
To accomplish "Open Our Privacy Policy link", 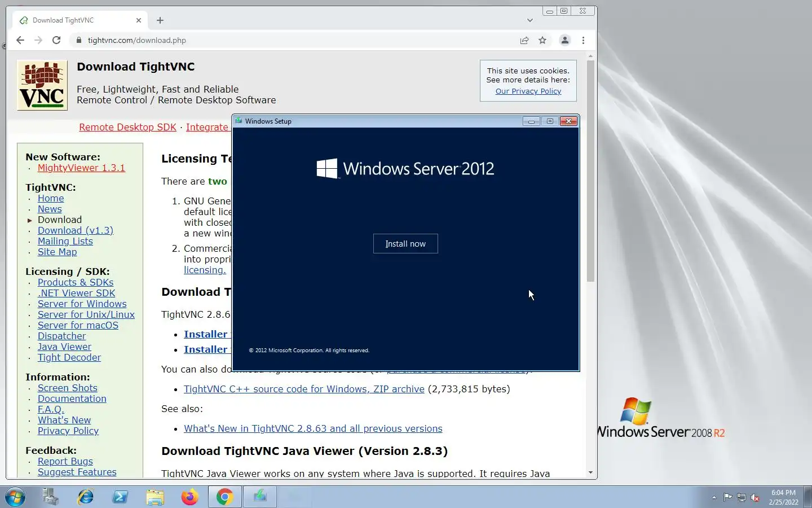I will (x=528, y=91).
